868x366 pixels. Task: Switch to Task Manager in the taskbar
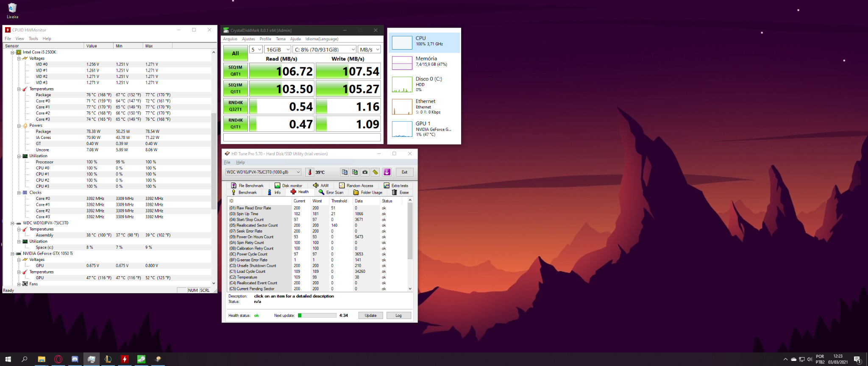[x=92, y=359]
